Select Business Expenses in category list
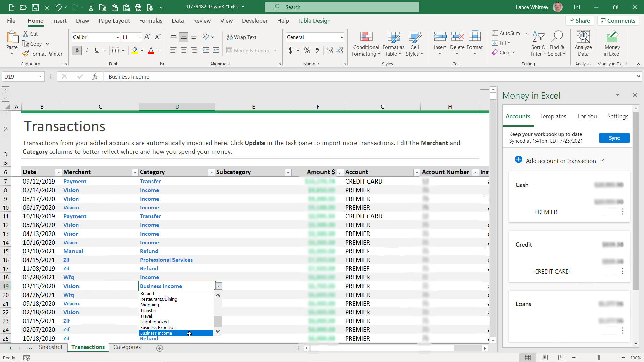644x362 pixels. [x=176, y=327]
